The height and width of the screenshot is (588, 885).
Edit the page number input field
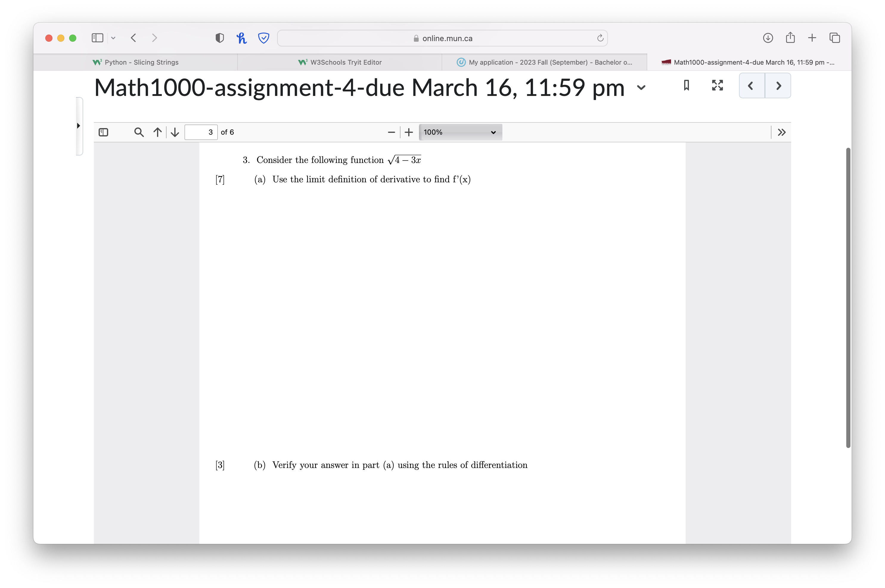(x=201, y=132)
